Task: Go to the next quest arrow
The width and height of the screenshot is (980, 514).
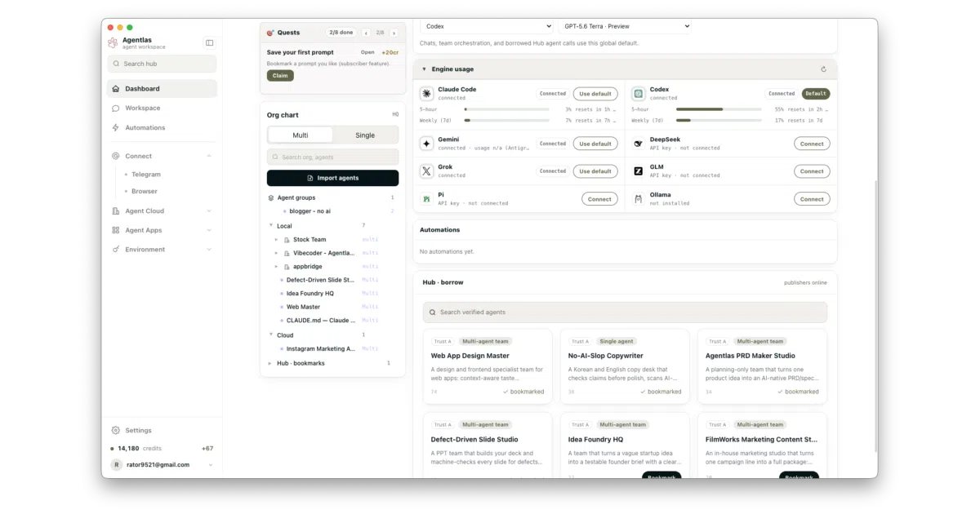Action: (x=394, y=33)
